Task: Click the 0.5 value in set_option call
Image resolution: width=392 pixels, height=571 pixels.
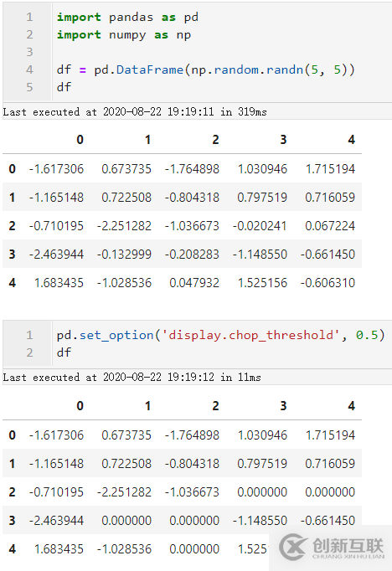Action: (367, 335)
